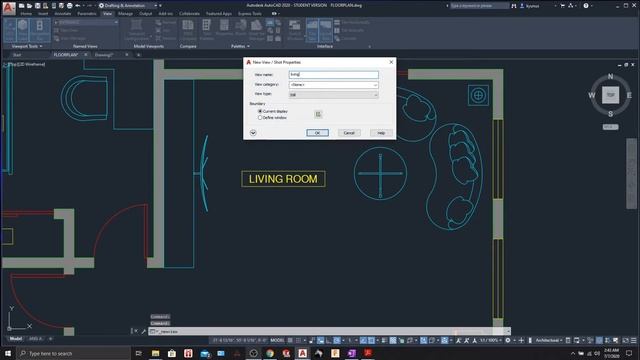
Task: Switch to the Annotate ribbon tab
Action: (x=62, y=13)
